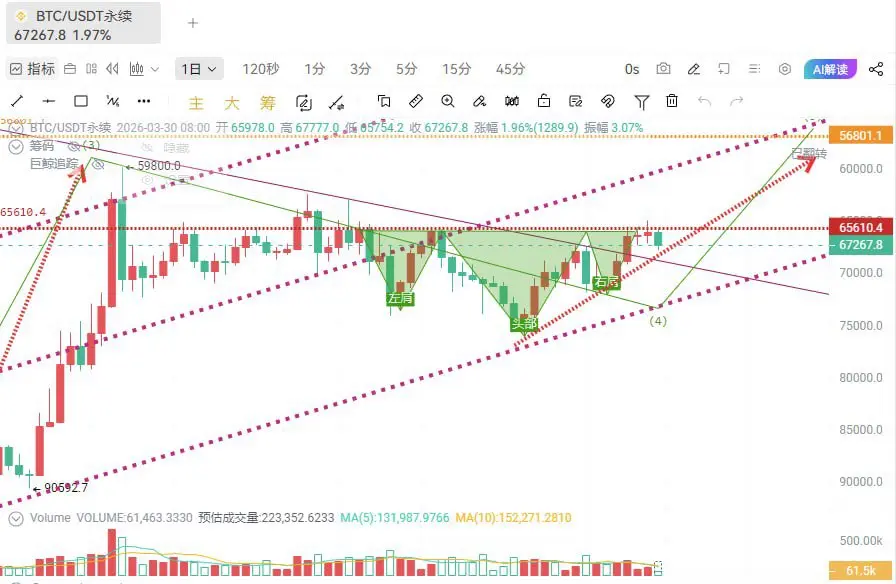This screenshot has height=584, width=896.
Task: Open chart settings hexagon icon
Action: click(x=785, y=69)
